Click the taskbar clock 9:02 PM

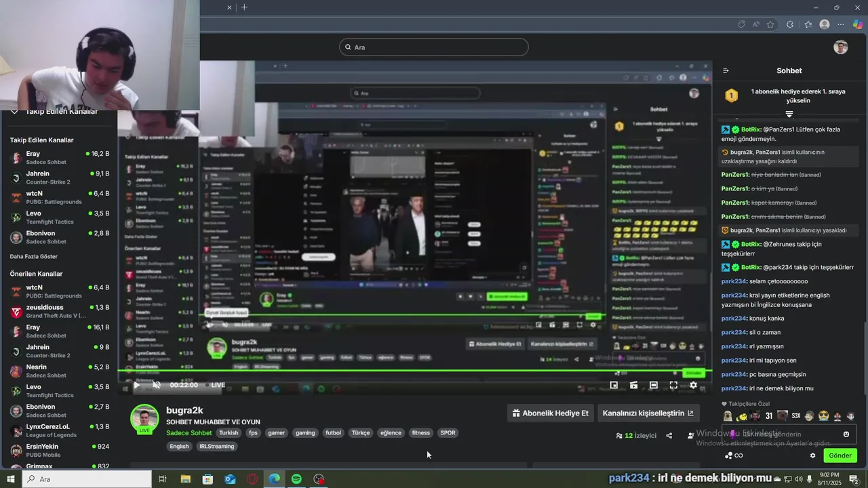[830, 479]
